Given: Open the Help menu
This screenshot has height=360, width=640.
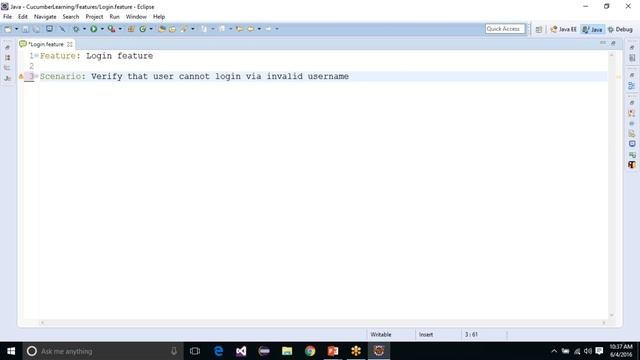Looking at the screenshot, I should tap(159, 17).
